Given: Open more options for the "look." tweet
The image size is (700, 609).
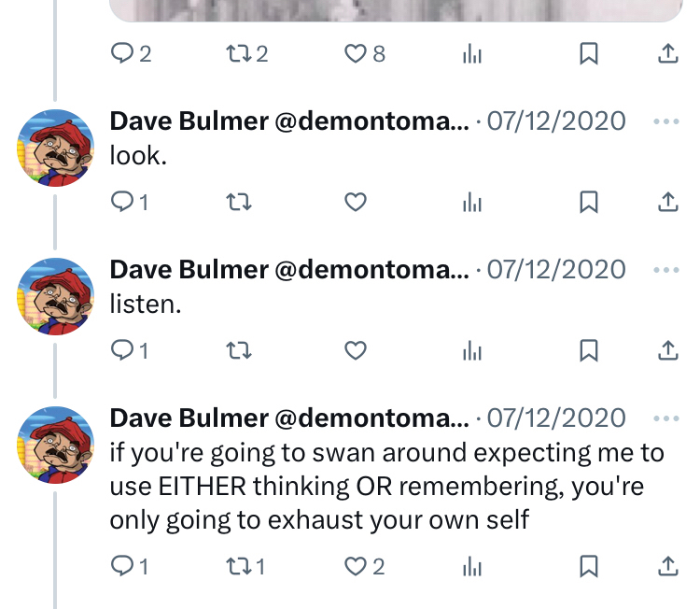Looking at the screenshot, I should (x=666, y=121).
